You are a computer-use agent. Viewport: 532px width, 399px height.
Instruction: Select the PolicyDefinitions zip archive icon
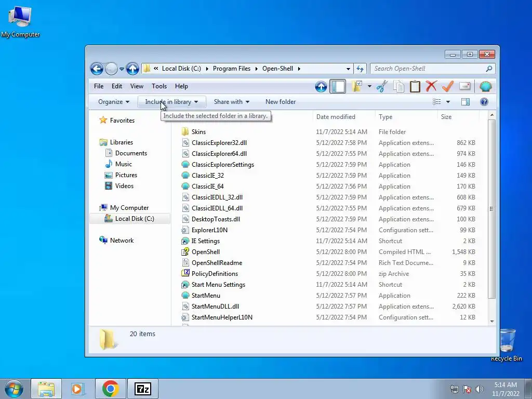(185, 273)
